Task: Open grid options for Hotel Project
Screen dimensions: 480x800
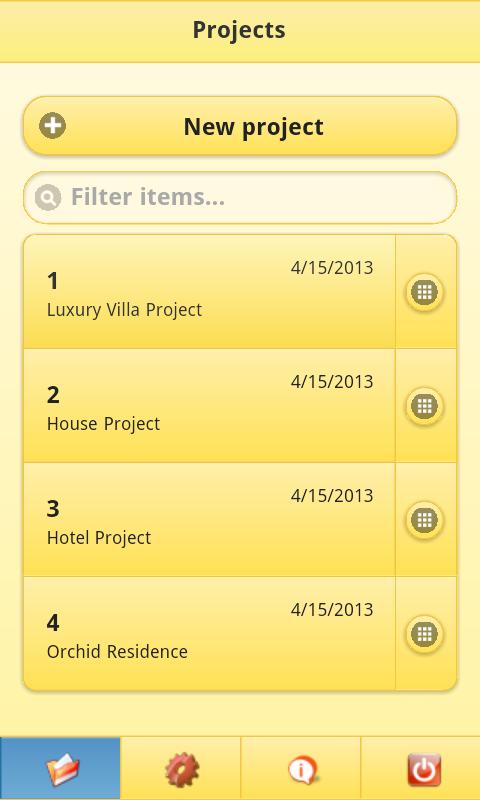Action: tap(424, 520)
